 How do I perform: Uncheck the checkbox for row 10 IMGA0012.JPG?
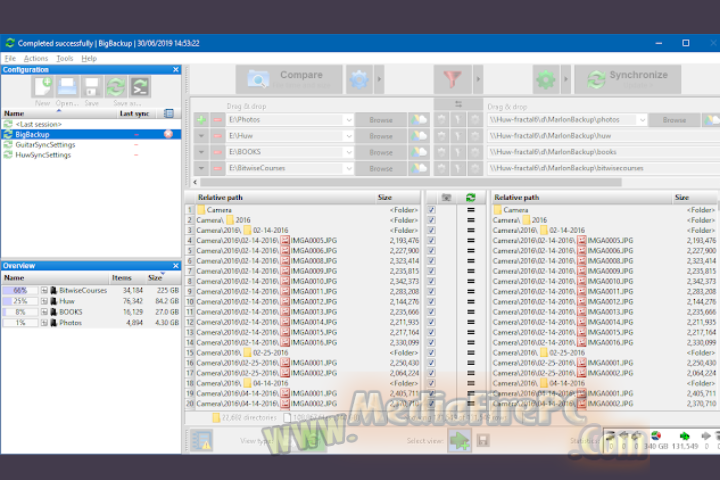click(x=432, y=302)
